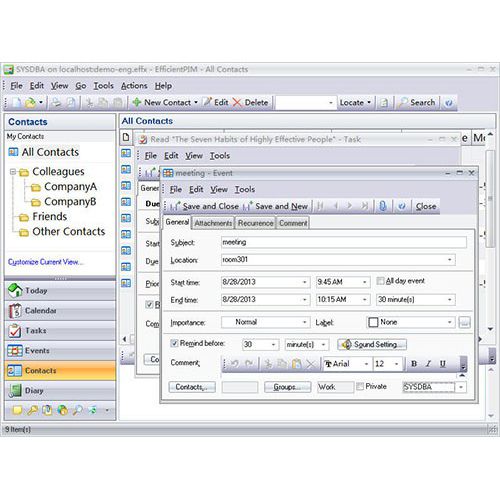The height and width of the screenshot is (500, 500).
Task: Click the Delete contact red X icon
Action: 237,103
